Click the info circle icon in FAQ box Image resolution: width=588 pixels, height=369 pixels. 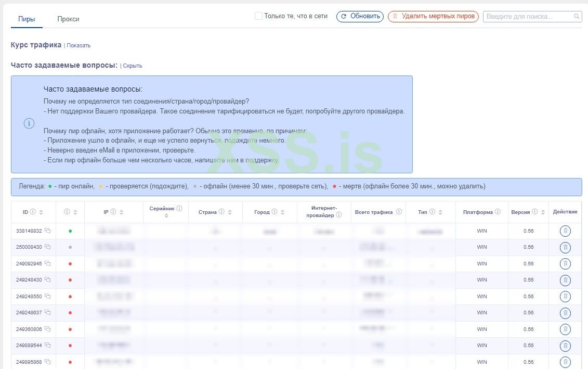29,123
